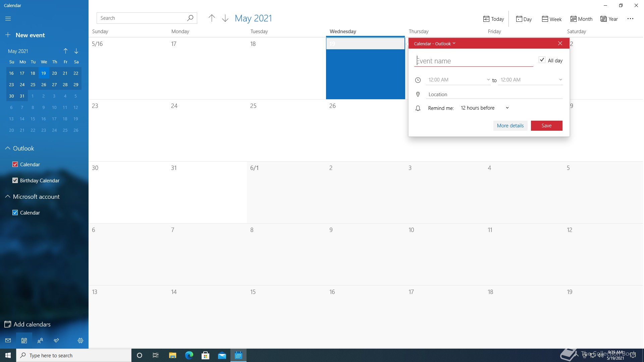Image resolution: width=644 pixels, height=362 pixels.
Task: Toggle Microsoft account Calendar checkbox
Action: pyautogui.click(x=15, y=213)
